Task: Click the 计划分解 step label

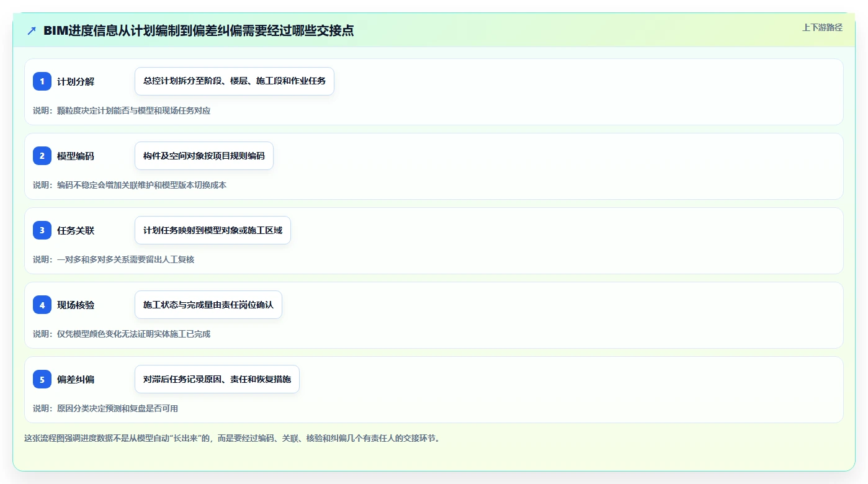Action: point(76,81)
